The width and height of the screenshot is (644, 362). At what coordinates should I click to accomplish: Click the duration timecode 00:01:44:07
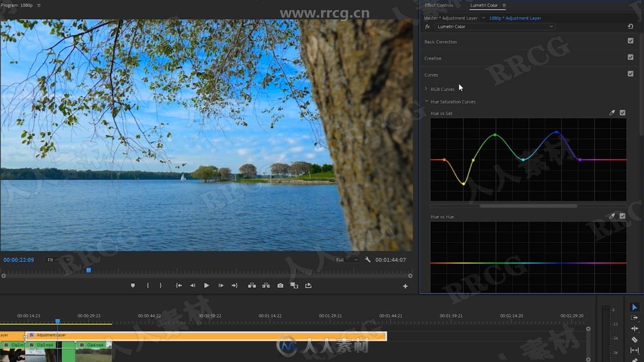390,260
